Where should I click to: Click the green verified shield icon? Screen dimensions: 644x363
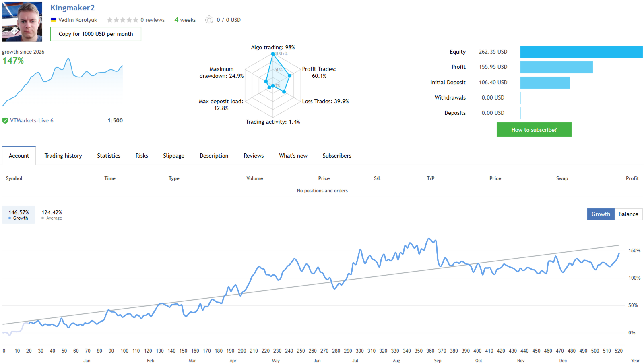click(x=5, y=120)
